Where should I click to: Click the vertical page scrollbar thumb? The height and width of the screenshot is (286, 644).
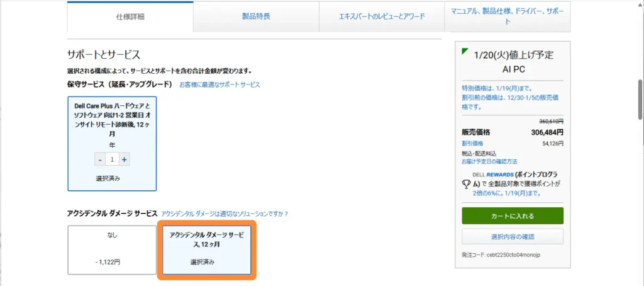(639, 98)
